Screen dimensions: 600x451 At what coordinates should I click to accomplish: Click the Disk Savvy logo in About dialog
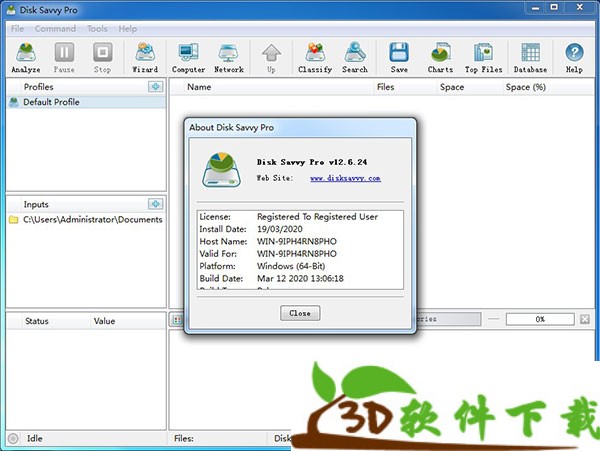pyautogui.click(x=222, y=170)
